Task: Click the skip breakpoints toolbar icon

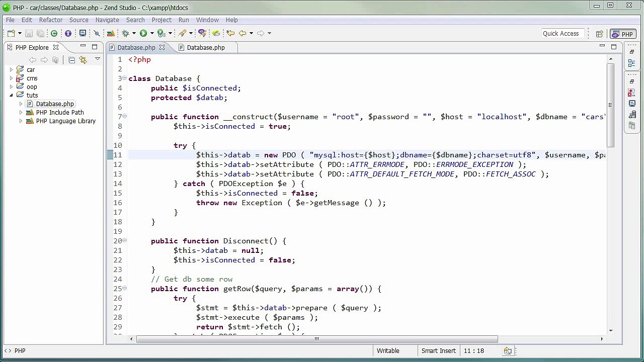Action: click(97, 33)
